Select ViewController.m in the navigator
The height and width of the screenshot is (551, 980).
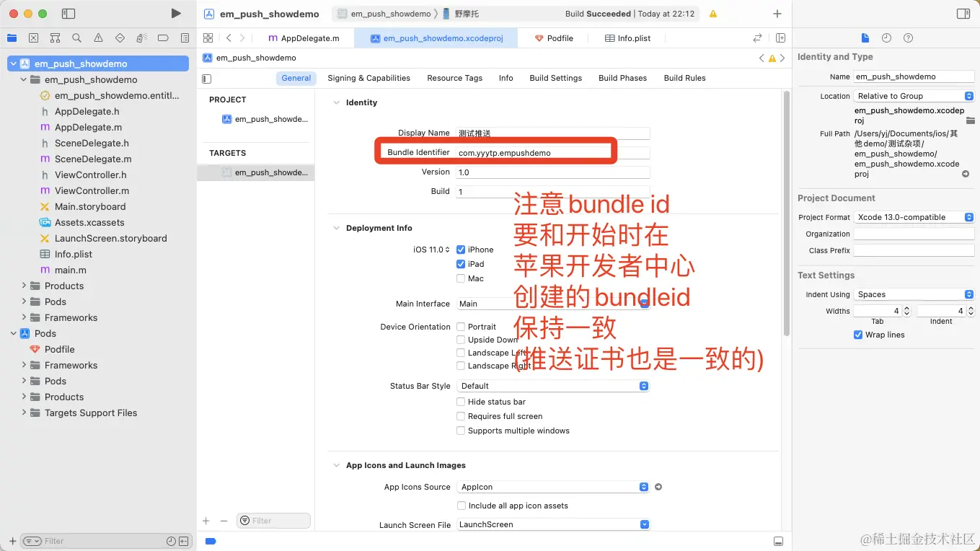point(92,190)
